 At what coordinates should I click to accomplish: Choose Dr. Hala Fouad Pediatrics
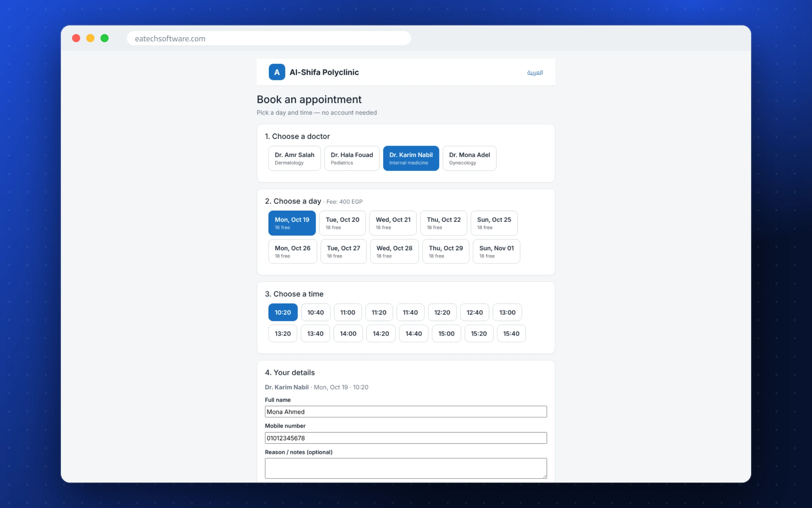pos(352,158)
